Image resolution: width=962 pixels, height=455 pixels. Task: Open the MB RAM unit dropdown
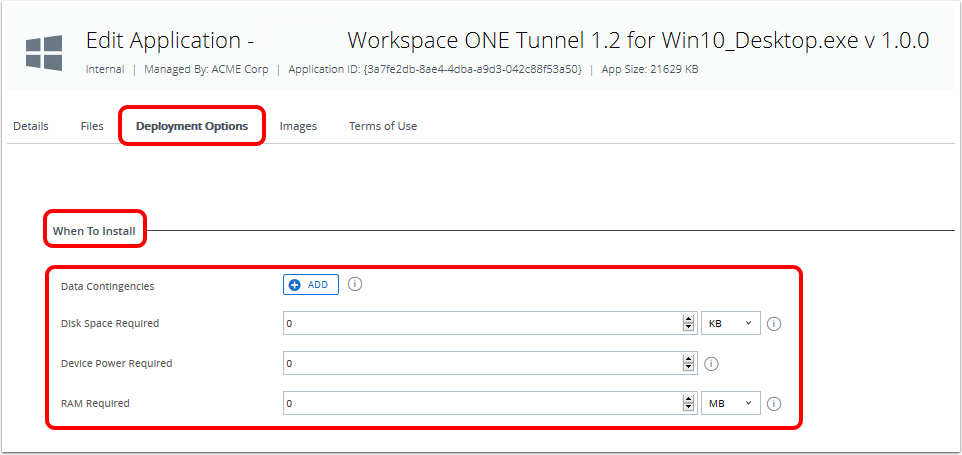(731, 404)
